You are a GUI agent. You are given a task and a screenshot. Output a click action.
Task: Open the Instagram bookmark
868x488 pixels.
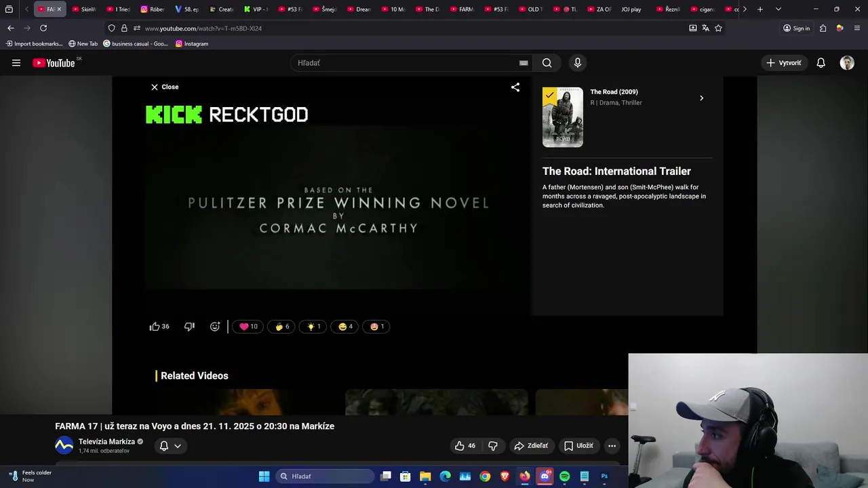point(192,44)
